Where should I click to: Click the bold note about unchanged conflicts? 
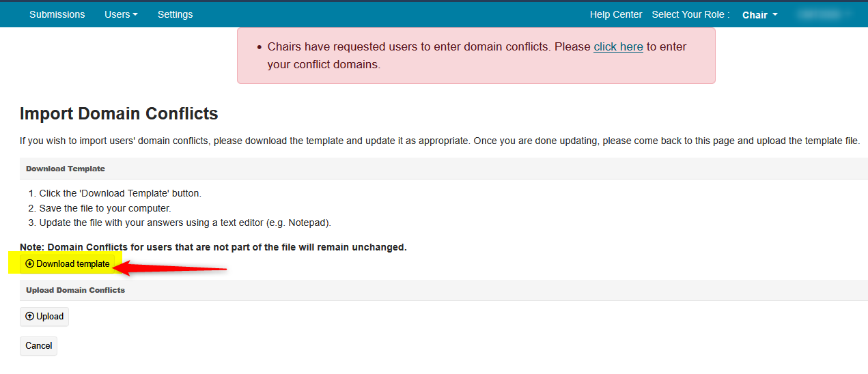[x=213, y=247]
